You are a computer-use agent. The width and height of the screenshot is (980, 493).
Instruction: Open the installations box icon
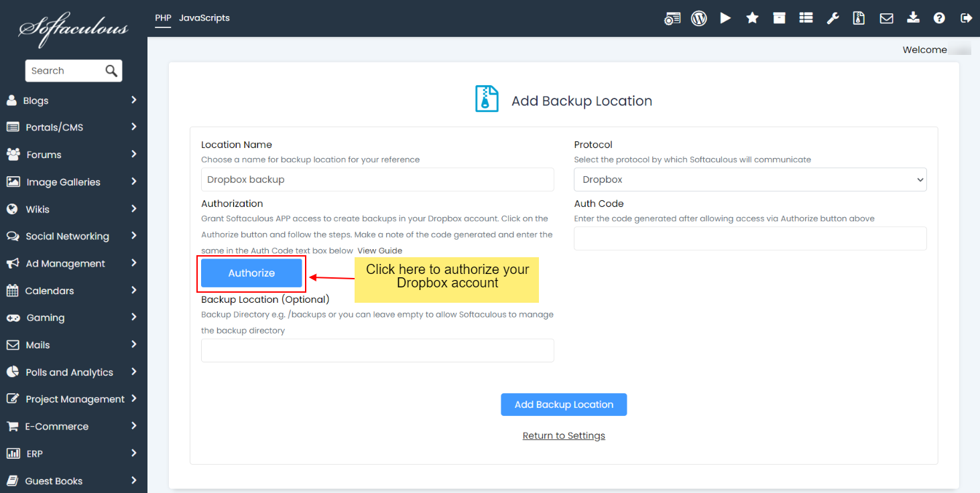tap(779, 18)
